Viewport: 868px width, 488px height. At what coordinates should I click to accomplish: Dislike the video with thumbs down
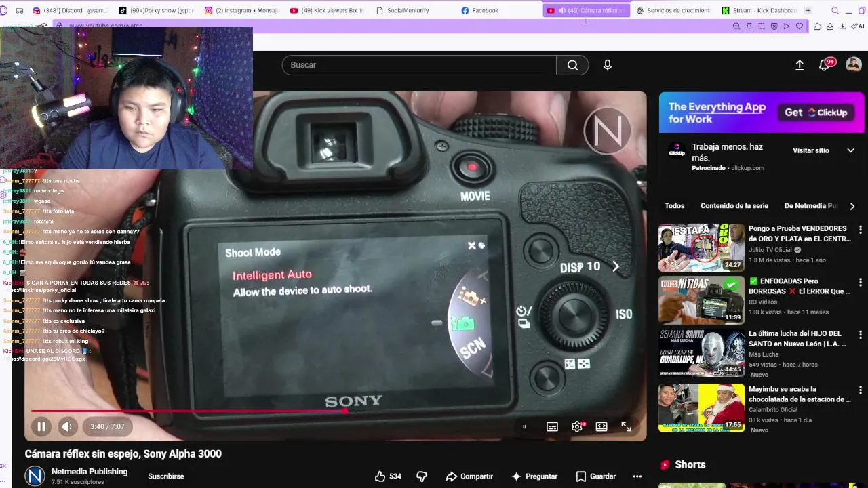(421, 476)
